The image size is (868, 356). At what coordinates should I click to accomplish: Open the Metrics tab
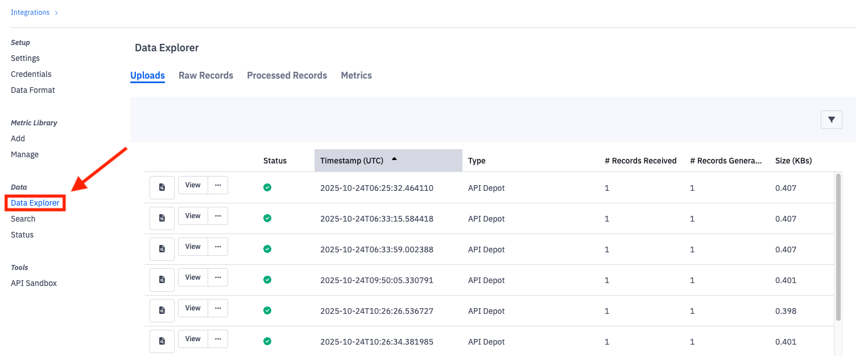pos(356,75)
